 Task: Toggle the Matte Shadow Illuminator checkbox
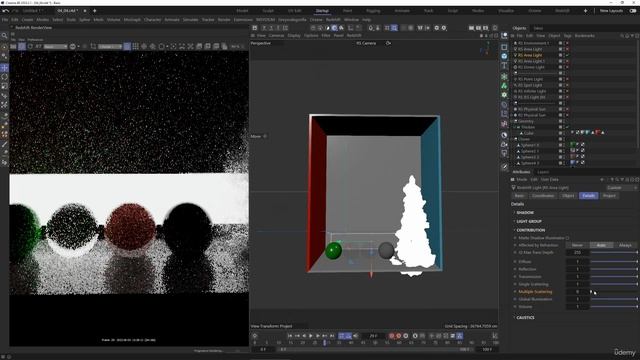point(567,238)
